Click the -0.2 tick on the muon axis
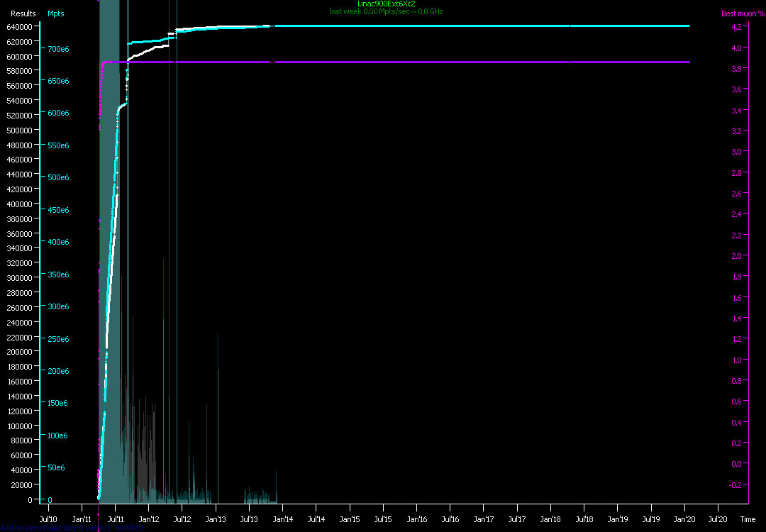The width and height of the screenshot is (766, 532). (735, 485)
